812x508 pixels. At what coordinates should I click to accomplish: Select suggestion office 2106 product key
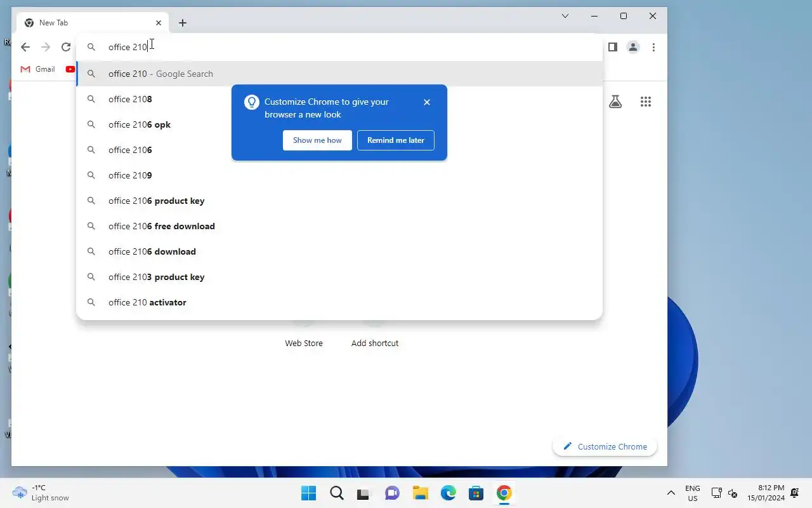(339, 201)
